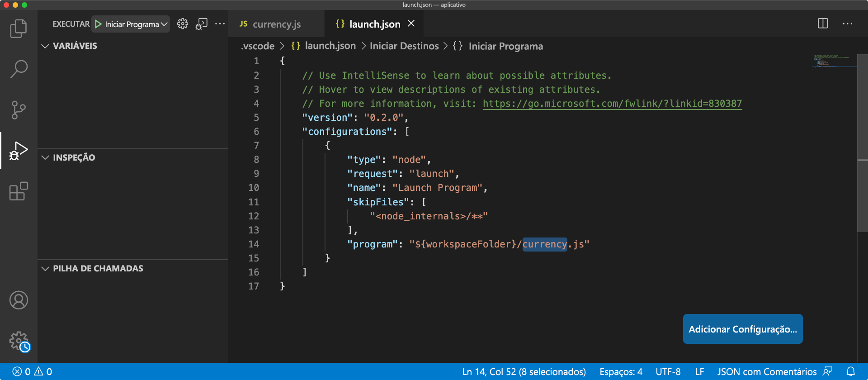Click Iniciar Destinos breadcrumb
868x380 pixels.
404,46
